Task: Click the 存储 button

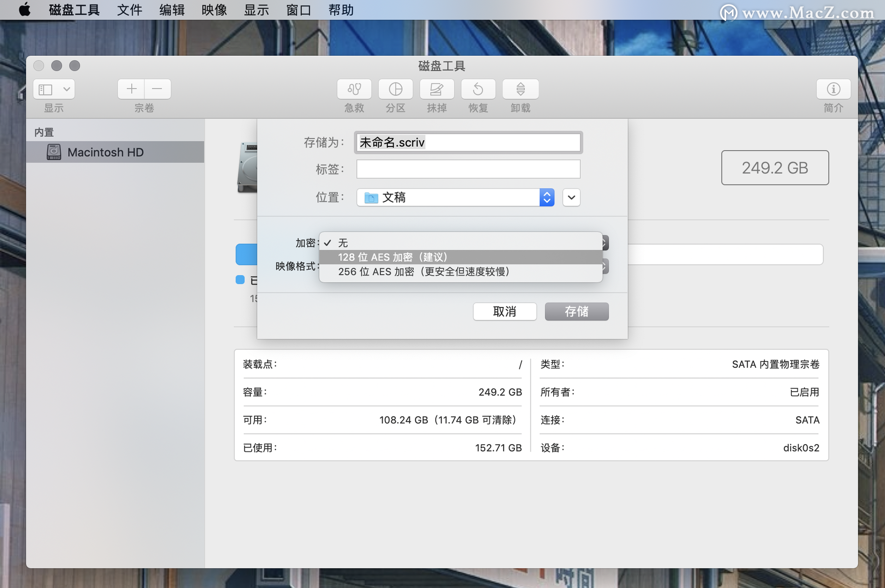Action: click(x=577, y=312)
